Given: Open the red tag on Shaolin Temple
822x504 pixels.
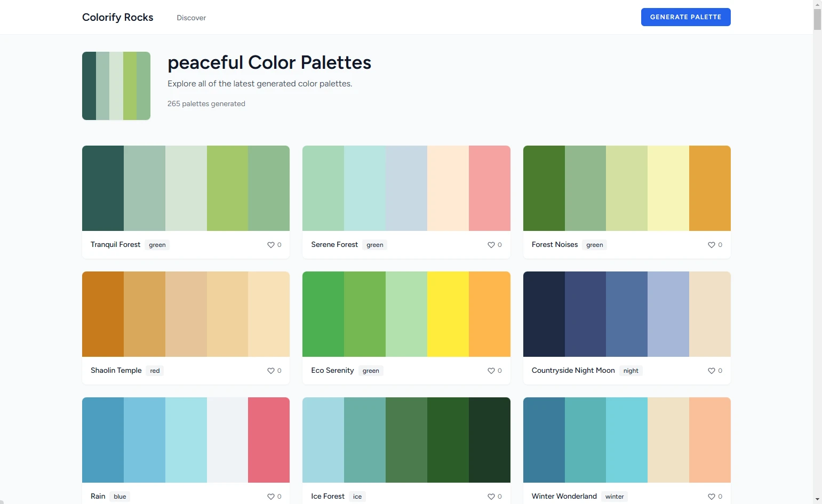Looking at the screenshot, I should point(155,371).
